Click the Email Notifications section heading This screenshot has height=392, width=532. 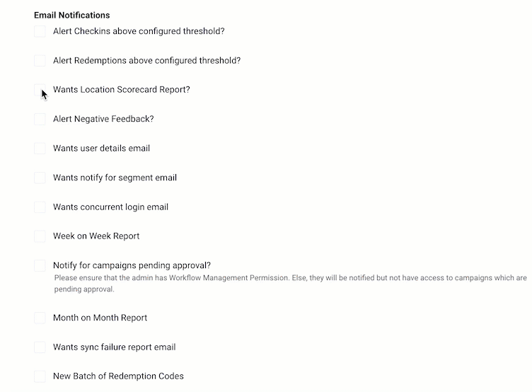point(72,16)
